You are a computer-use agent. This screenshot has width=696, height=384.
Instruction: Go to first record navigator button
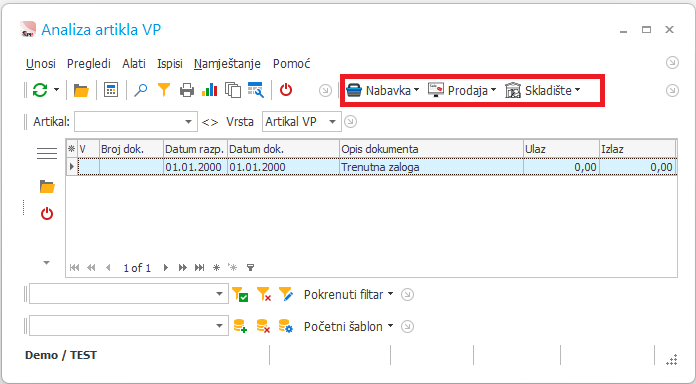(x=75, y=268)
